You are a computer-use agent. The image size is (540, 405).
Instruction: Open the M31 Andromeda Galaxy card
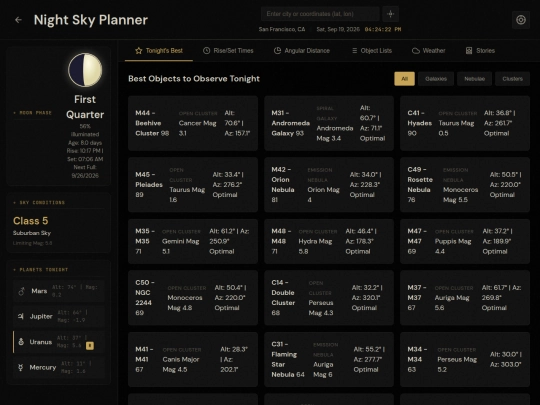(329, 123)
